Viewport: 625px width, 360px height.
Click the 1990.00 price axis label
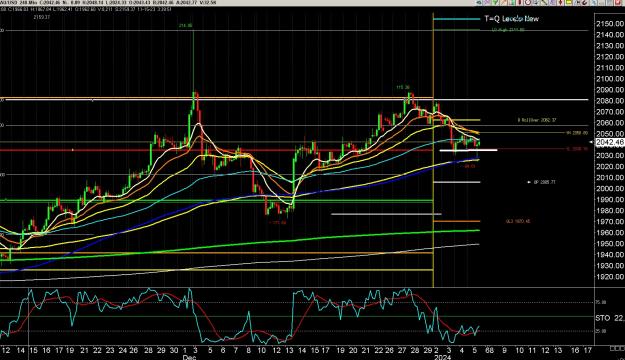(x=610, y=199)
